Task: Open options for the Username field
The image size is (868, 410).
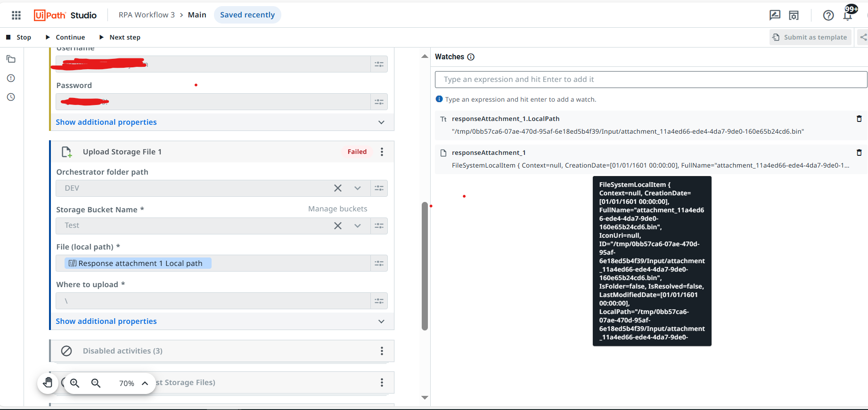Action: 379,64
